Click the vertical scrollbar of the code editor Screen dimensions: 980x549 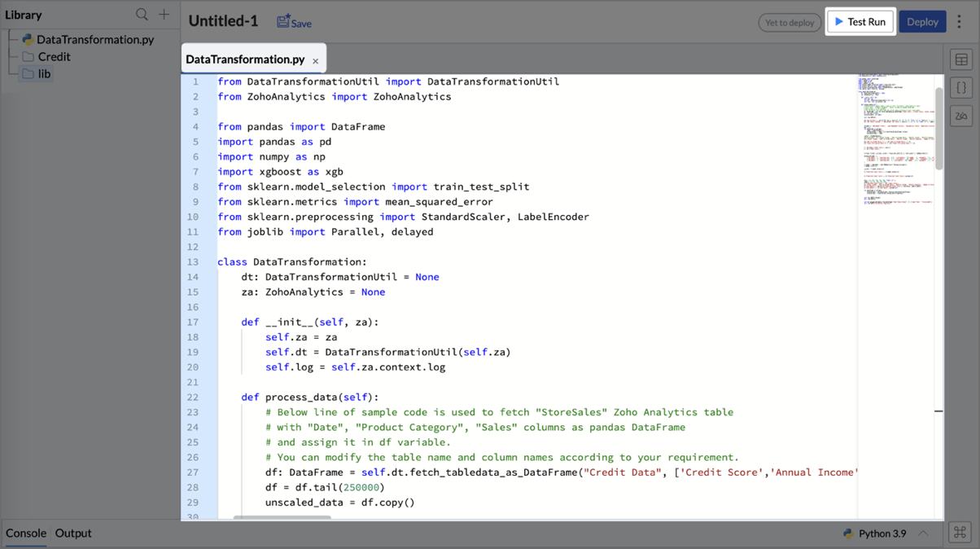(938, 129)
